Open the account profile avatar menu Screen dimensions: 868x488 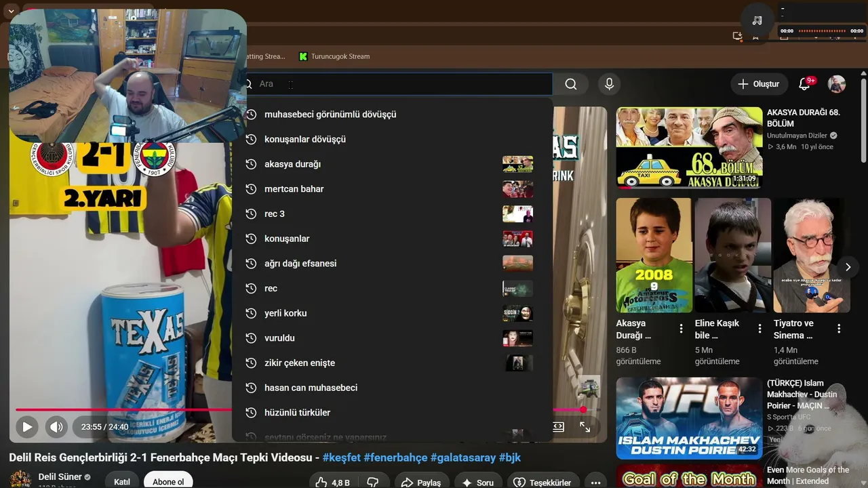[836, 84]
